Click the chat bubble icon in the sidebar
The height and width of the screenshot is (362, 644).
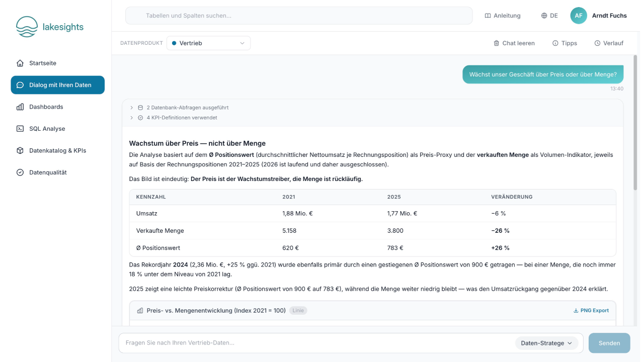coord(20,85)
